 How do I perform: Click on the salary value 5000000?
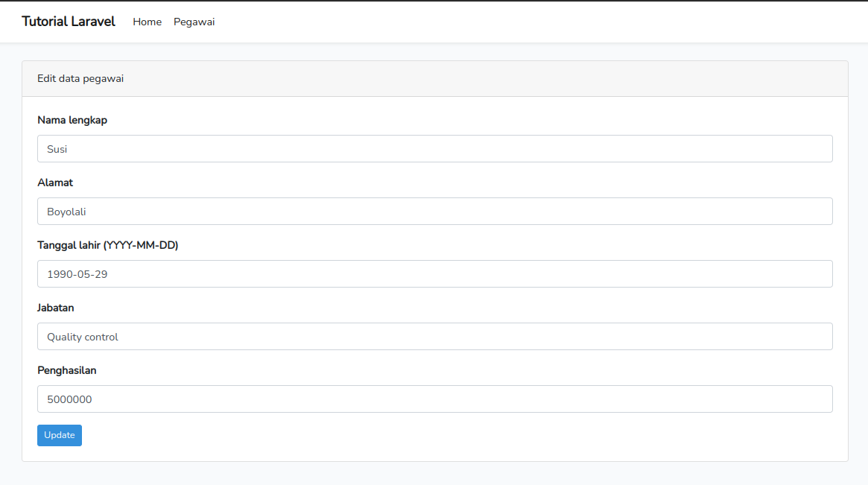pos(69,399)
